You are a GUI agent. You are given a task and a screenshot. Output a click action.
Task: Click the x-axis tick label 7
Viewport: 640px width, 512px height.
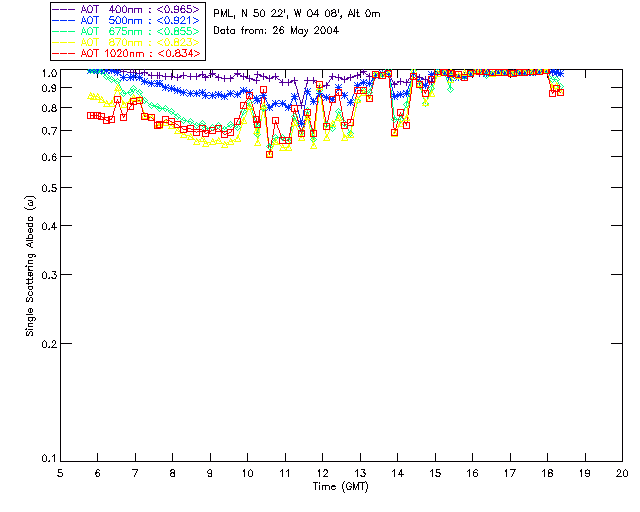coord(135,473)
